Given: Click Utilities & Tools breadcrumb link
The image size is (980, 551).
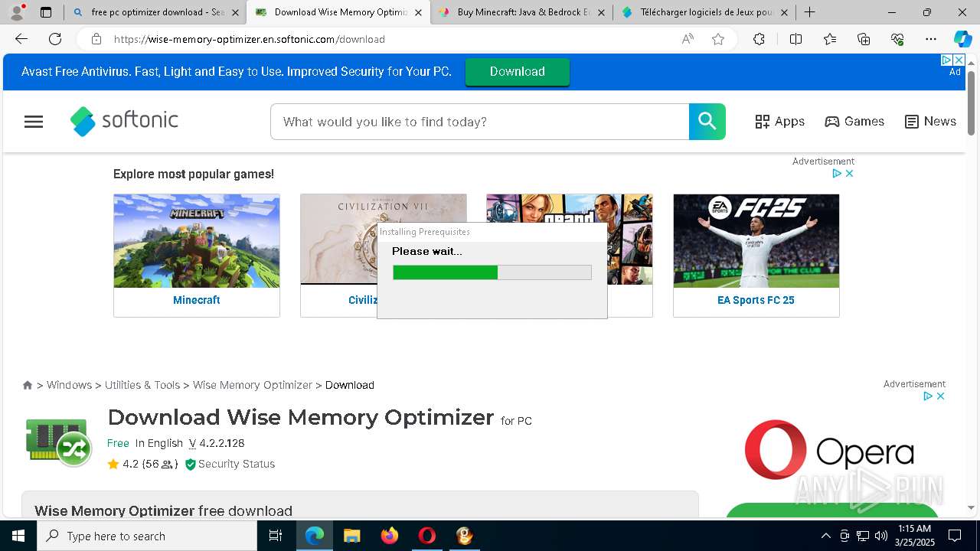Looking at the screenshot, I should point(142,385).
